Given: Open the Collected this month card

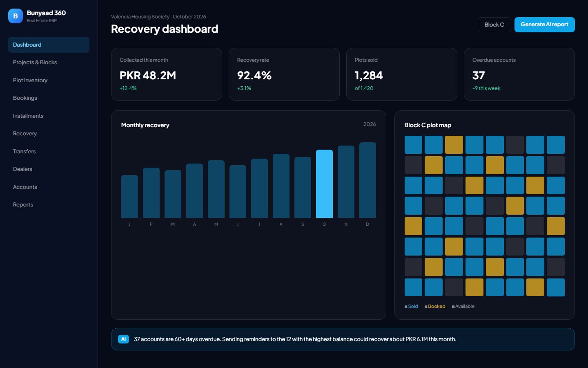Looking at the screenshot, I should pyautogui.click(x=167, y=74).
